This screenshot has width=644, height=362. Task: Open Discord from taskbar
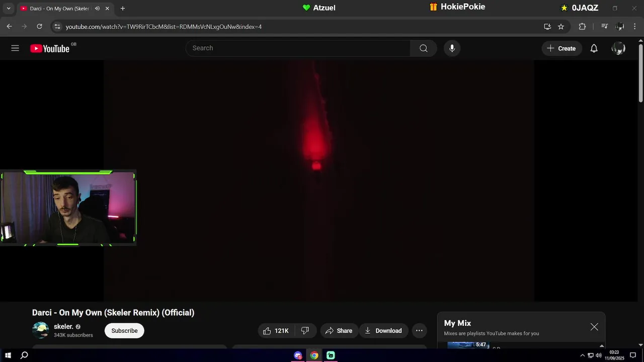(x=298, y=355)
